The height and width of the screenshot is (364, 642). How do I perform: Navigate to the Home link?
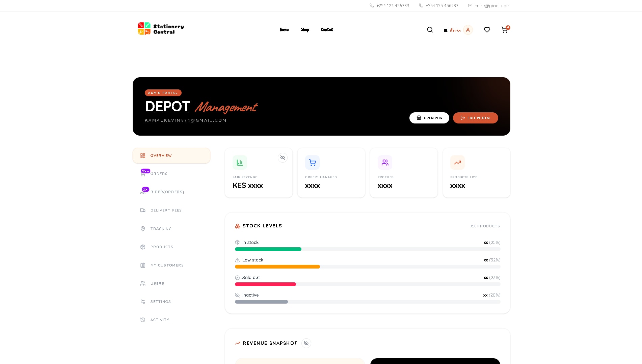[x=284, y=30]
